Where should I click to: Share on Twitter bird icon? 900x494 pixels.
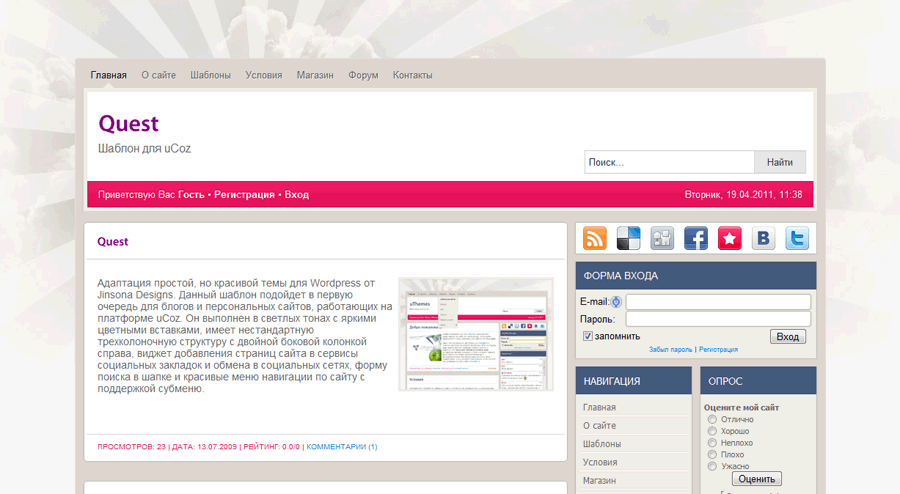pos(797,238)
